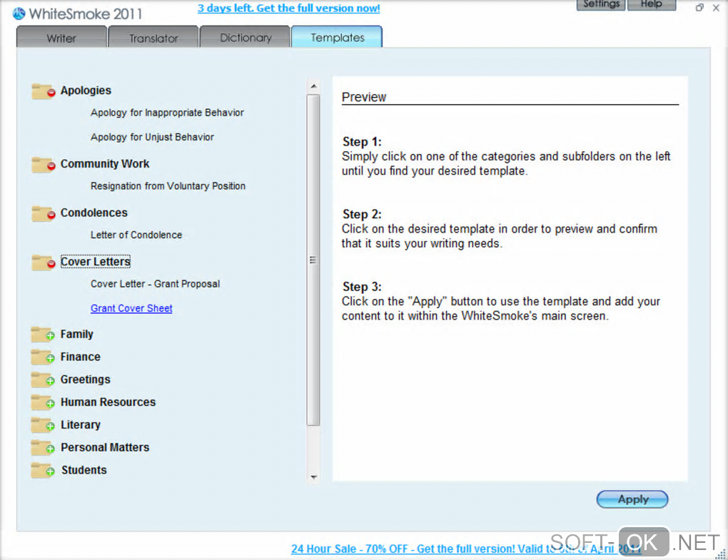Select the Greetings category label

coord(86,380)
